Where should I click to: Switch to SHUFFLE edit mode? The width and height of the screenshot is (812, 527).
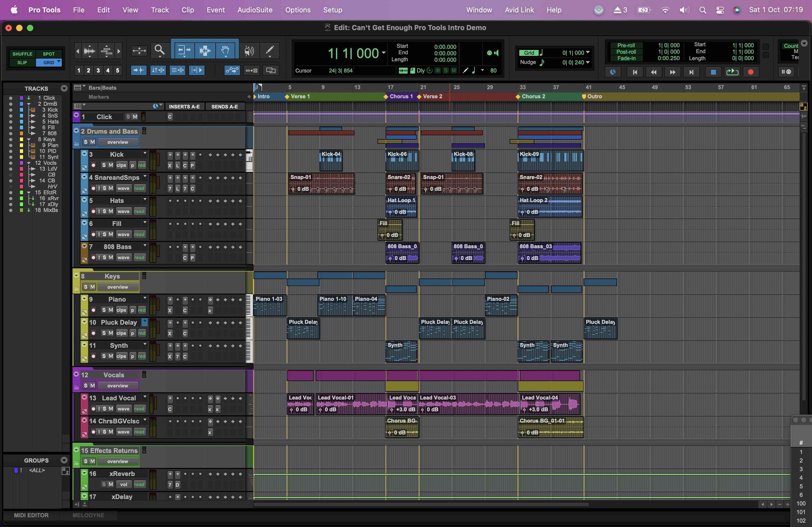click(x=22, y=54)
